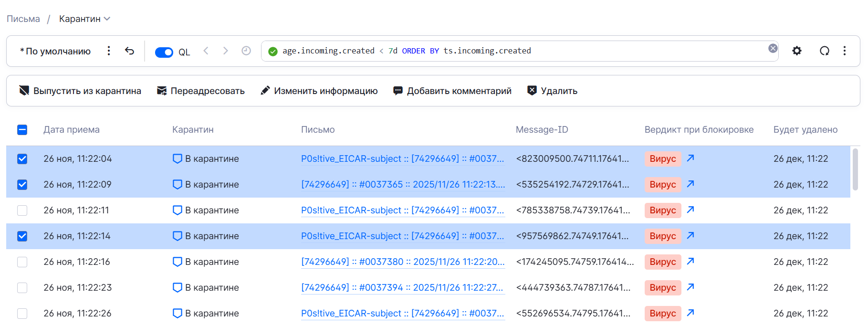Uncheck the 11:22:14 row checkbox

click(x=22, y=236)
